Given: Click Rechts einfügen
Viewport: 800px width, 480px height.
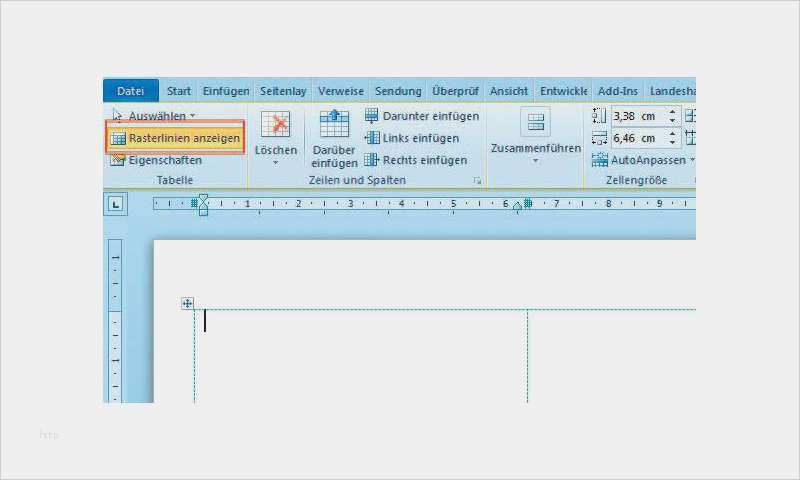Looking at the screenshot, I should click(416, 160).
